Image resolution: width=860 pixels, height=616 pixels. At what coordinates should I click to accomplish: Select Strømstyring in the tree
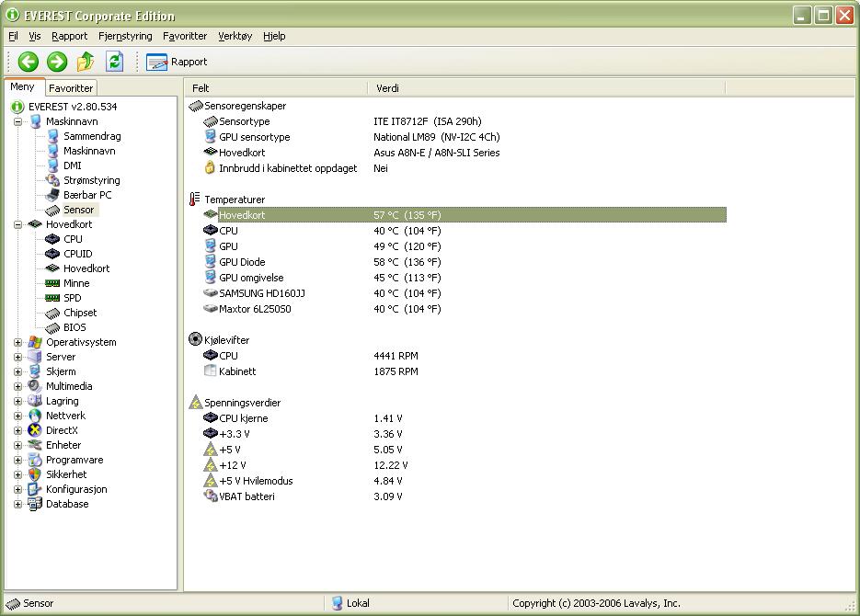pyautogui.click(x=92, y=180)
